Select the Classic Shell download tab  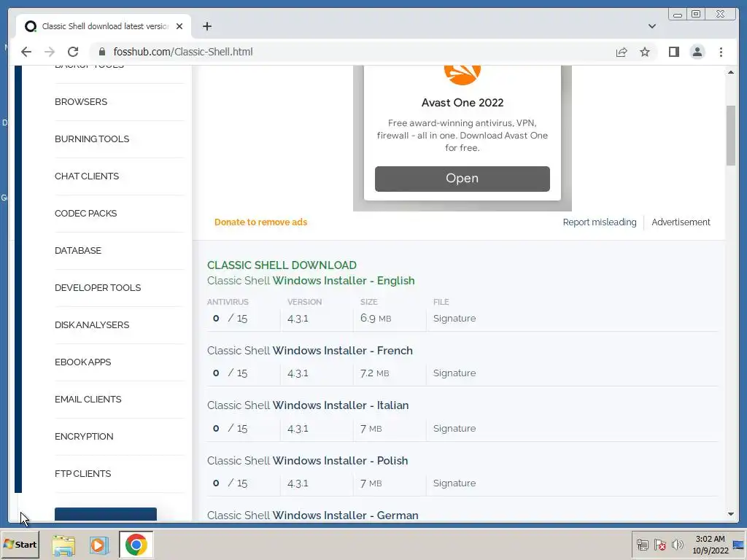click(104, 26)
